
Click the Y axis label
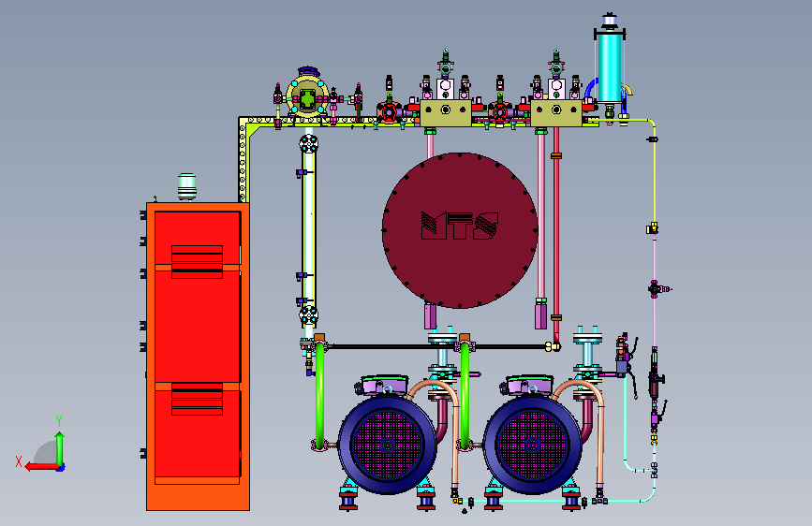tap(59, 421)
